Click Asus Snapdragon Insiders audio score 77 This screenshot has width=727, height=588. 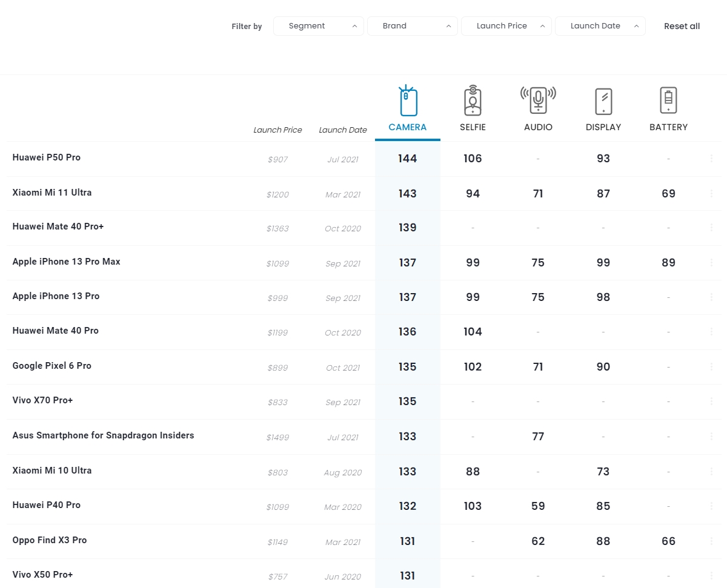click(x=538, y=437)
